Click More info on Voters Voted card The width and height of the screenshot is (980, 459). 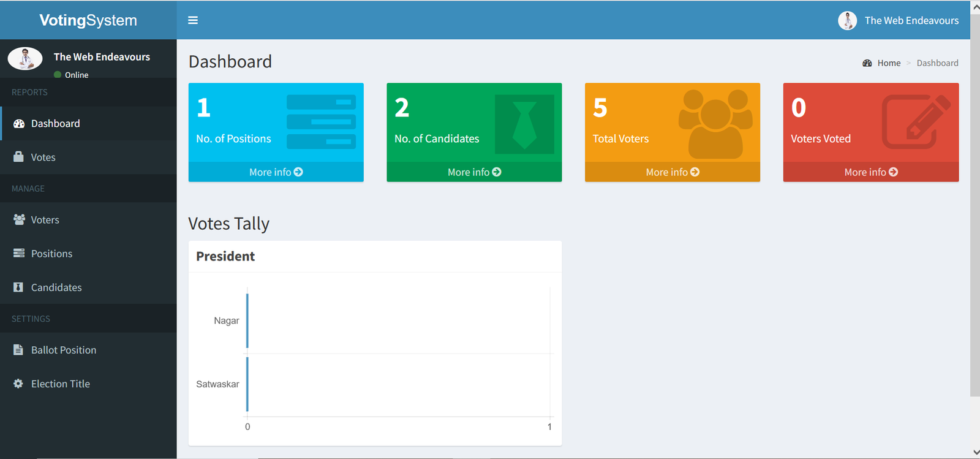[870, 172]
